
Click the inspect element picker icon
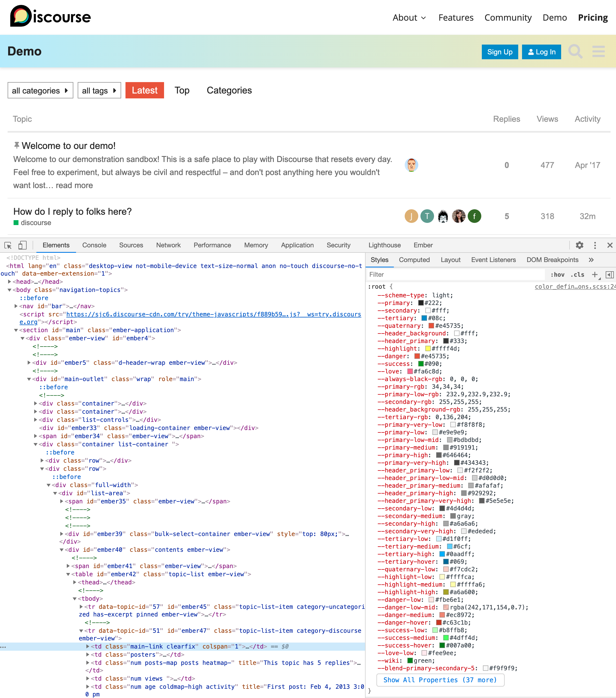[x=8, y=245]
